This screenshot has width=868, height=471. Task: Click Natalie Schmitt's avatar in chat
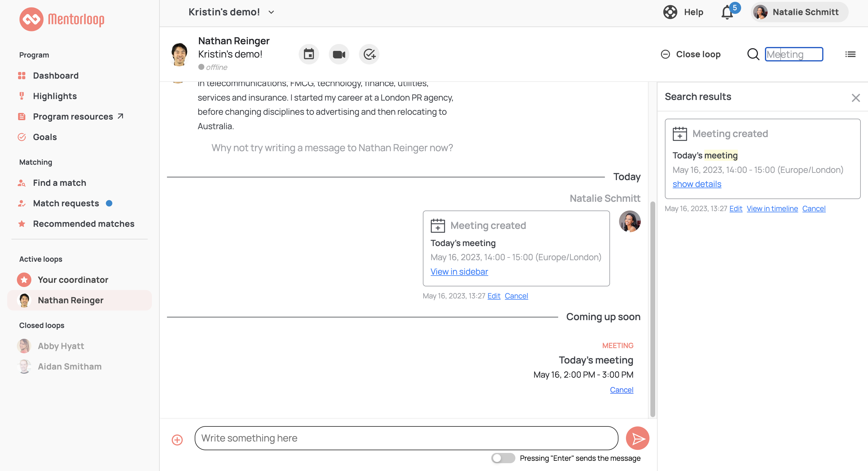pyautogui.click(x=629, y=222)
